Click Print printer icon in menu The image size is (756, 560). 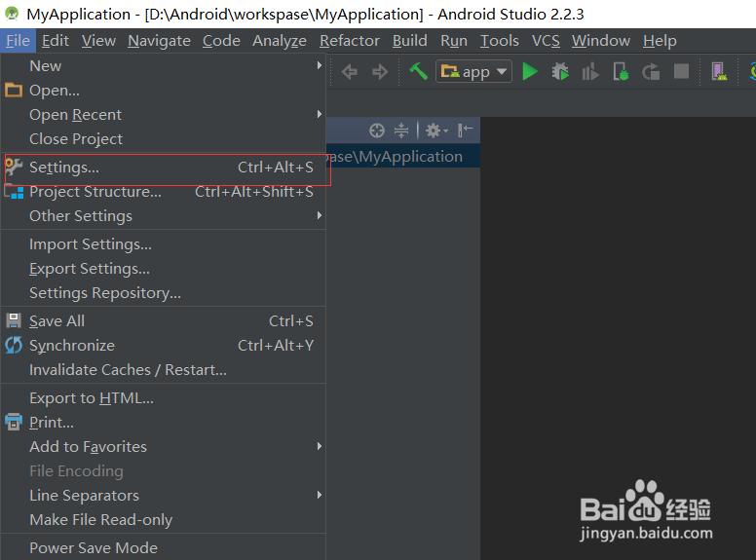14,422
